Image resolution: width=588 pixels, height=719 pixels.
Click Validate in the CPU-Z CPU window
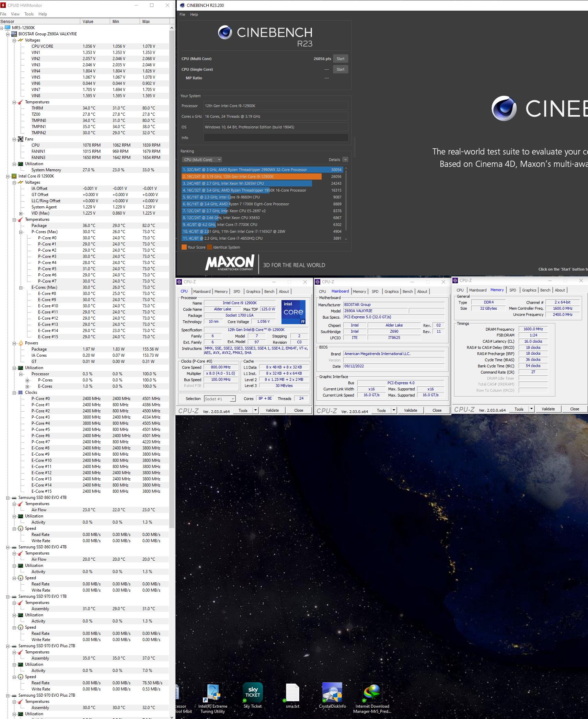pos(272,410)
